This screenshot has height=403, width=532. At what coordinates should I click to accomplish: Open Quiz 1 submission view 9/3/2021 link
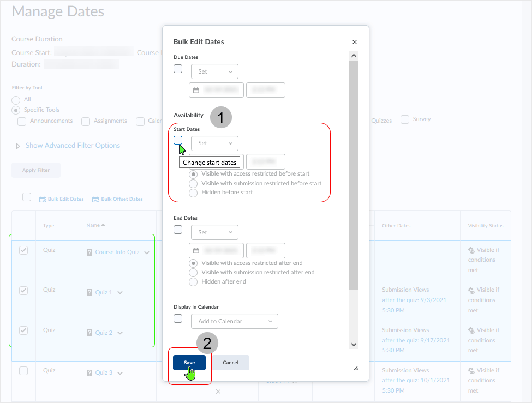tap(414, 305)
